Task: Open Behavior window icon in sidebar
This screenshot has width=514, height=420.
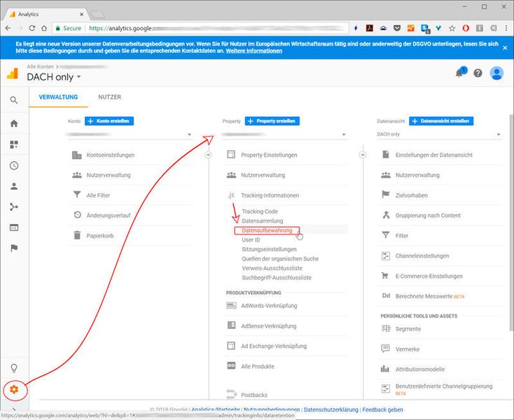Action: point(14,227)
